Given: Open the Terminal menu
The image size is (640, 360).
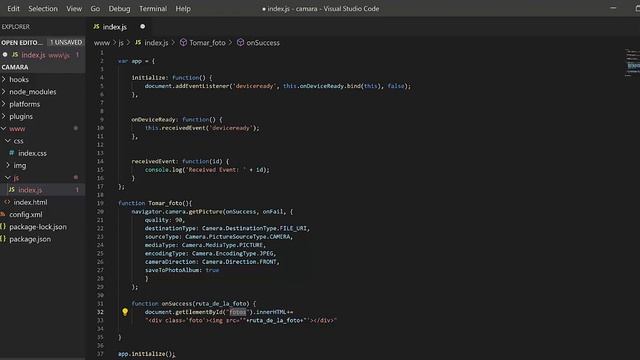Looking at the screenshot, I should pyautogui.click(x=153, y=9).
